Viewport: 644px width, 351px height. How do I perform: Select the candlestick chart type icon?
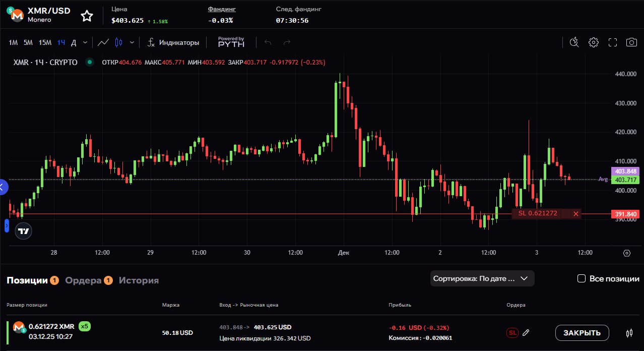119,42
